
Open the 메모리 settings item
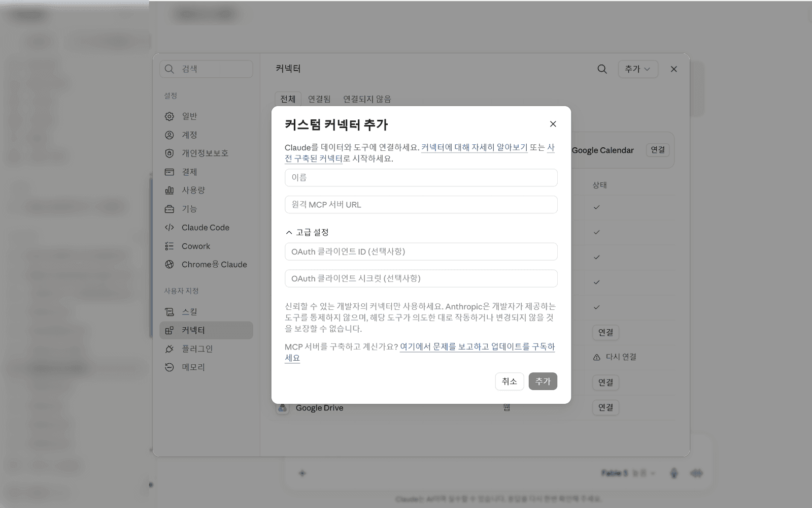[206, 367]
